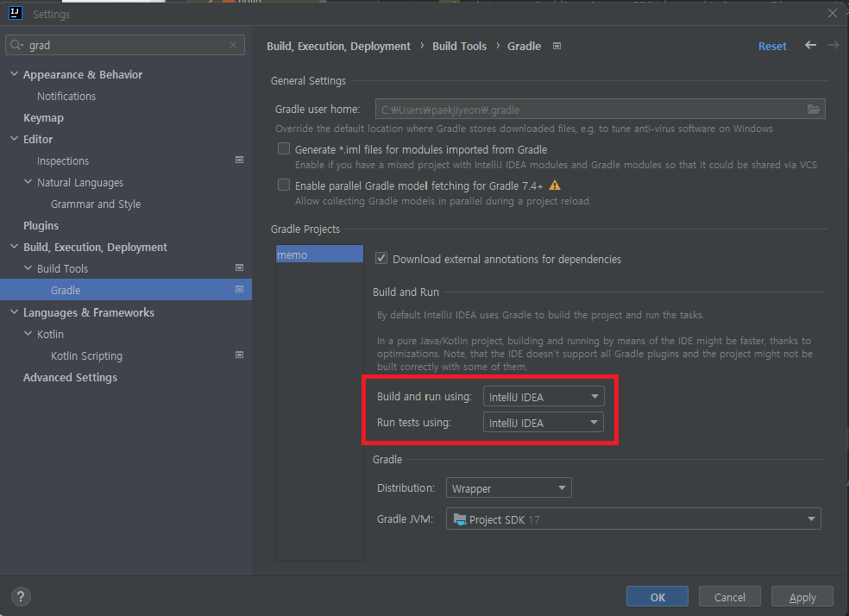
Task: Click the IntelliJ IDEA logo in title bar
Action: [16, 13]
